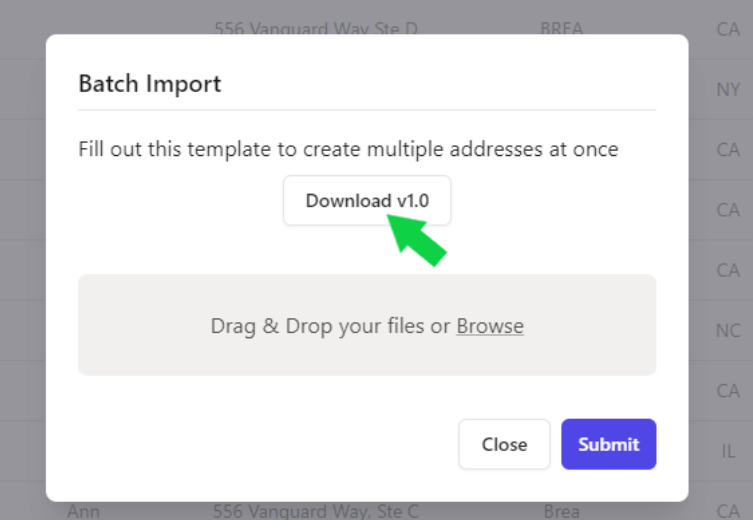Viewport: 753px width, 520px height.
Task: Click the NC state cell
Action: 728,330
